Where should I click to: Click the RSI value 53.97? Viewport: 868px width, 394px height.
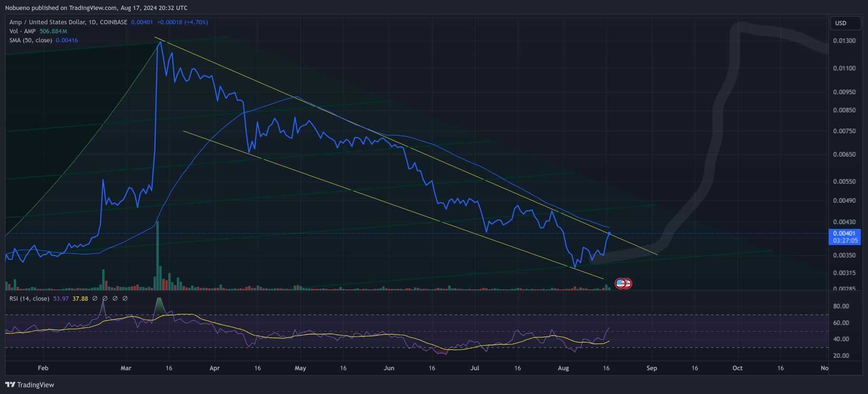click(x=61, y=298)
